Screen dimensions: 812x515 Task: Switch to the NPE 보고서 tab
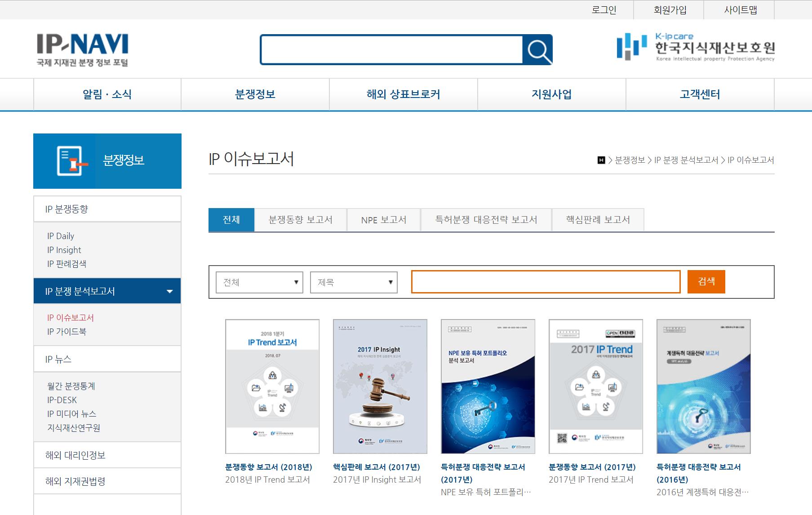point(384,220)
